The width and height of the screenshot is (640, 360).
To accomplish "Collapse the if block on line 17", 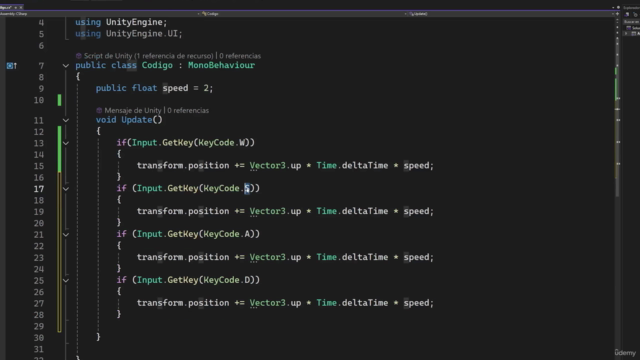I will click(x=66, y=189).
